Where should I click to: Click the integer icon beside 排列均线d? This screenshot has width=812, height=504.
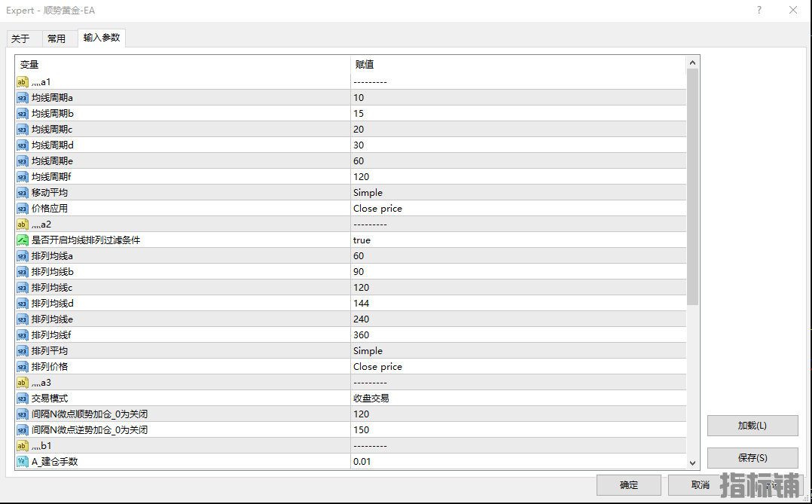(23, 304)
